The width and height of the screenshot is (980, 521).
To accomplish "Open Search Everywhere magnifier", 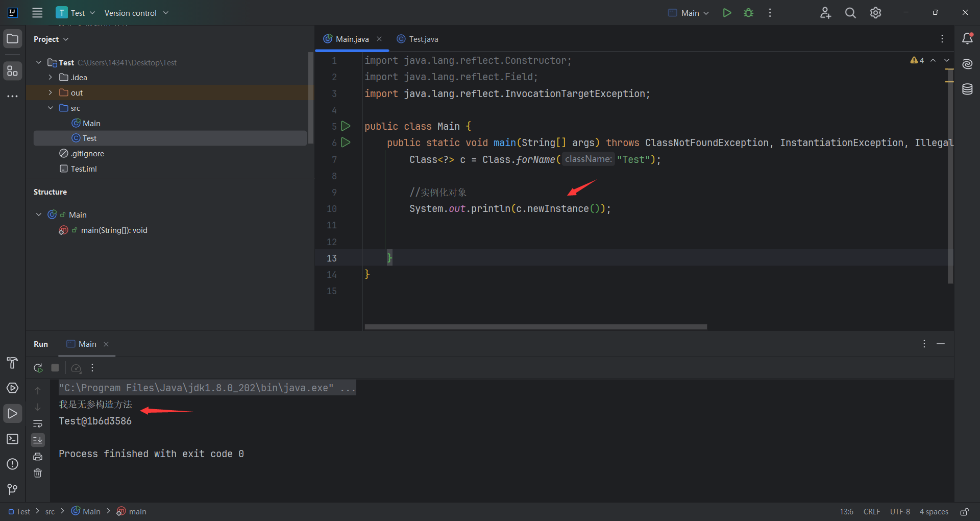I will coord(850,13).
